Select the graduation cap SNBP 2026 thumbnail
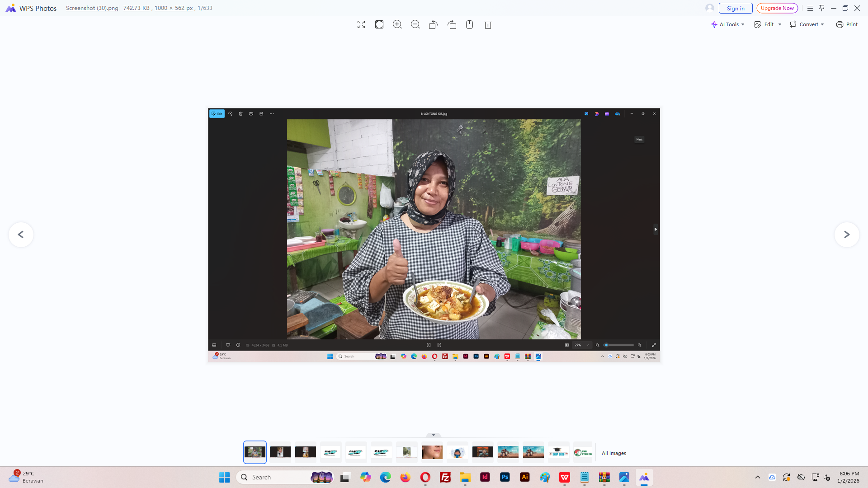Screen dimensions: 868x488 click(x=559, y=452)
